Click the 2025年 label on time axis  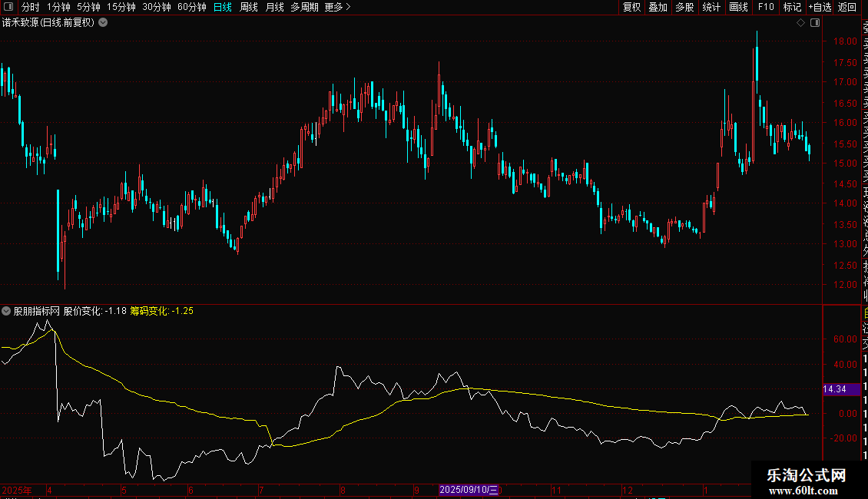click(x=17, y=490)
